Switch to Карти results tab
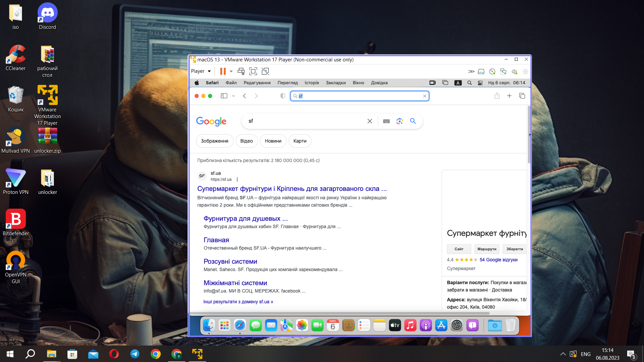644x362 pixels. 300,141
